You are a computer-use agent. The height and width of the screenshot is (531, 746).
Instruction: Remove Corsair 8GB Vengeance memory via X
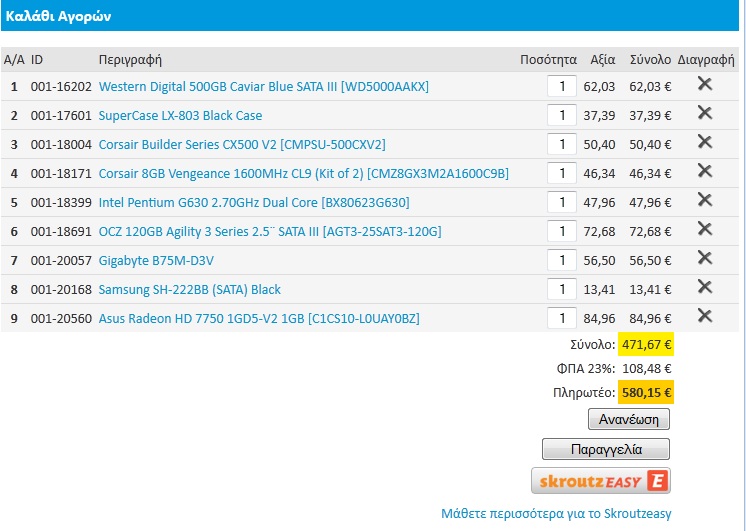pos(705,171)
